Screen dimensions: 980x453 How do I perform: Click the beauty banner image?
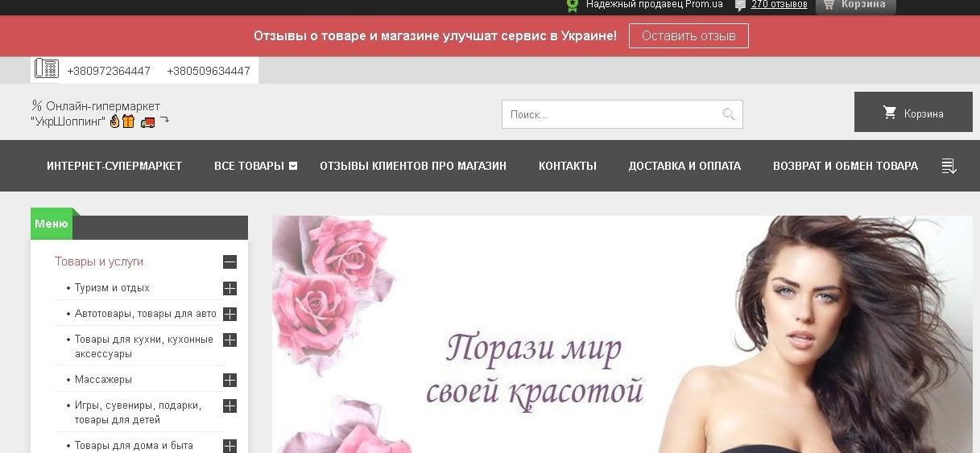pyautogui.click(x=622, y=334)
